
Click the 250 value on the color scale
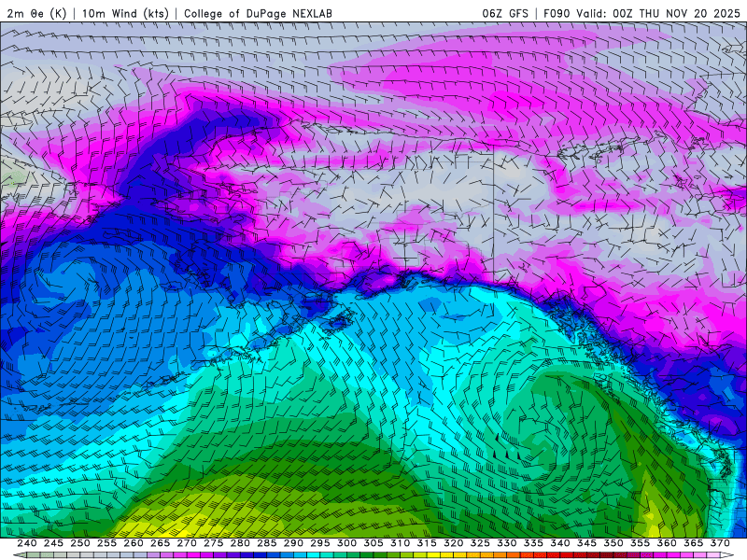pyautogui.click(x=80, y=543)
